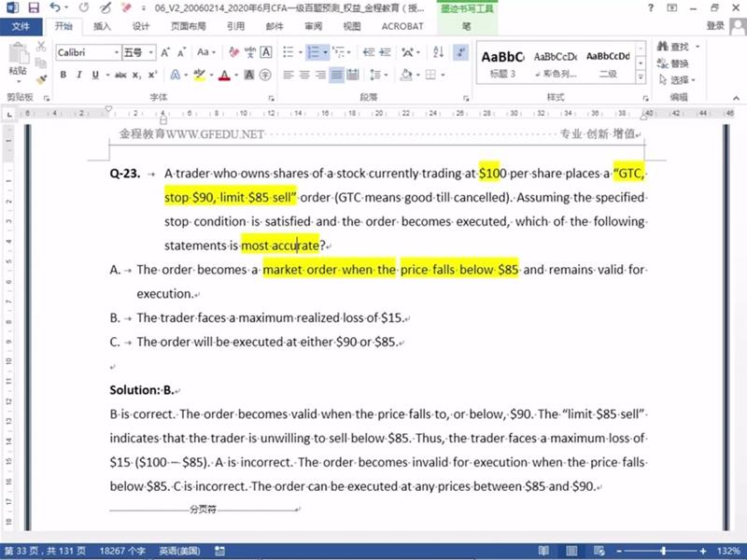Click the Format Painter brush icon

(41, 78)
